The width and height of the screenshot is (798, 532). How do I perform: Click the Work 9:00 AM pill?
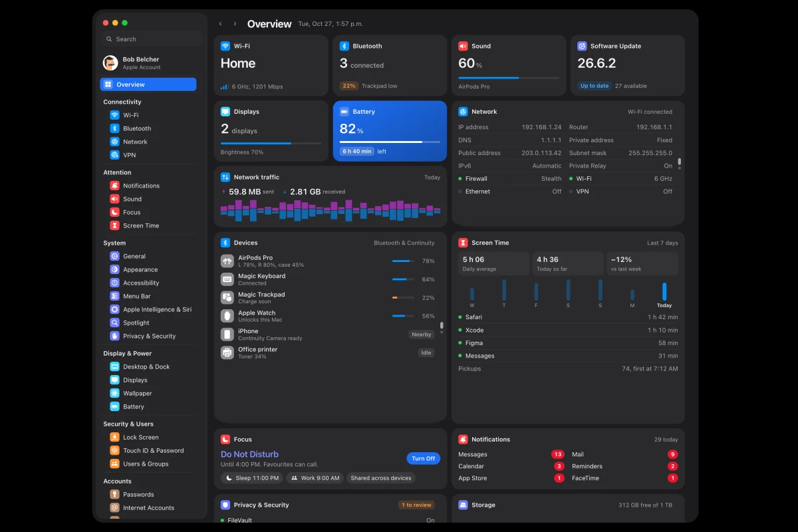click(x=316, y=477)
